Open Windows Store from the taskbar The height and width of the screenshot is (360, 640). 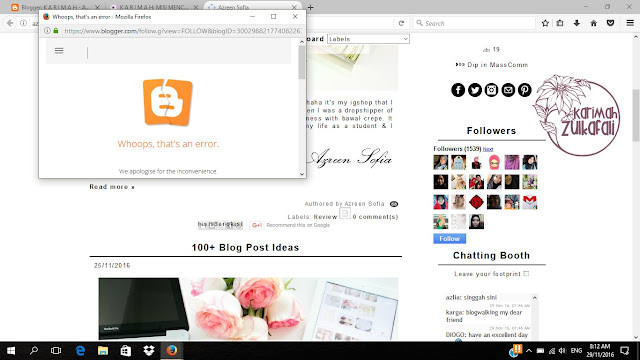click(126, 351)
